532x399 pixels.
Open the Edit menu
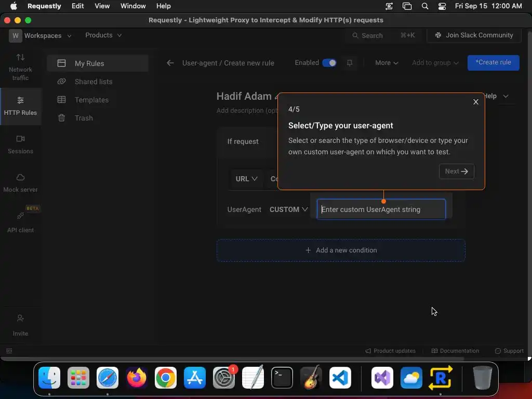78,6
